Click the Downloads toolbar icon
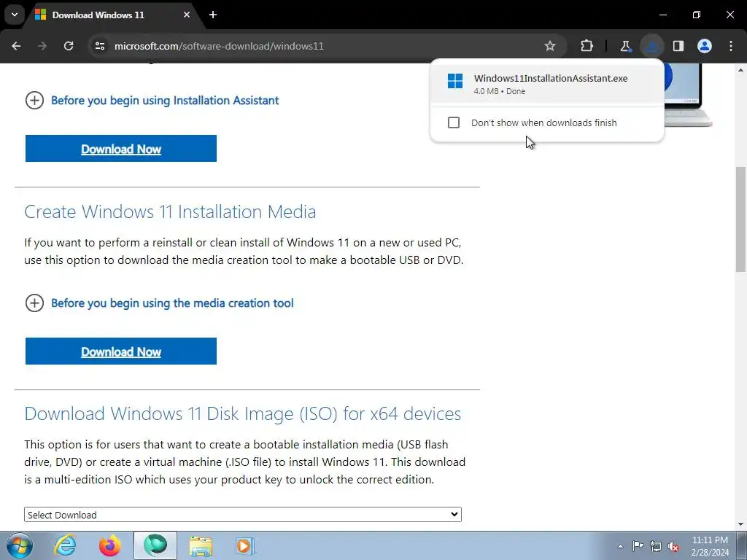 pos(651,46)
